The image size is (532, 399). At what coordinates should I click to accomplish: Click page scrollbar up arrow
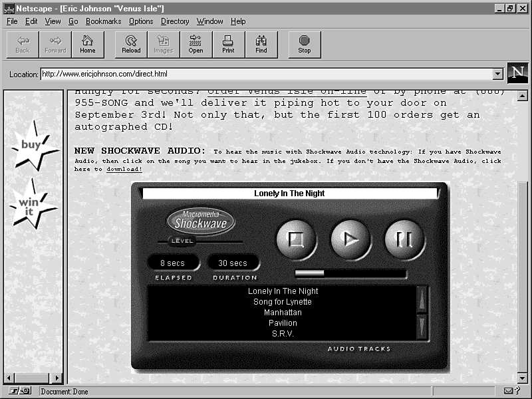[x=522, y=96]
